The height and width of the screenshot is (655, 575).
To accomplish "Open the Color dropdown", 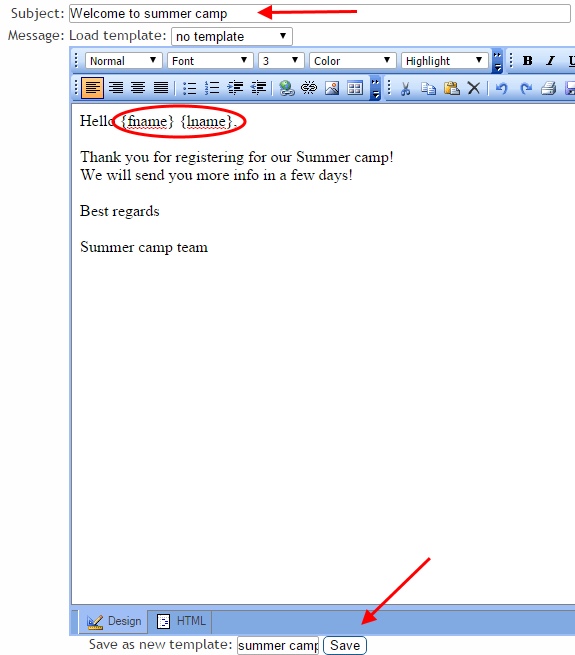I will [352, 61].
